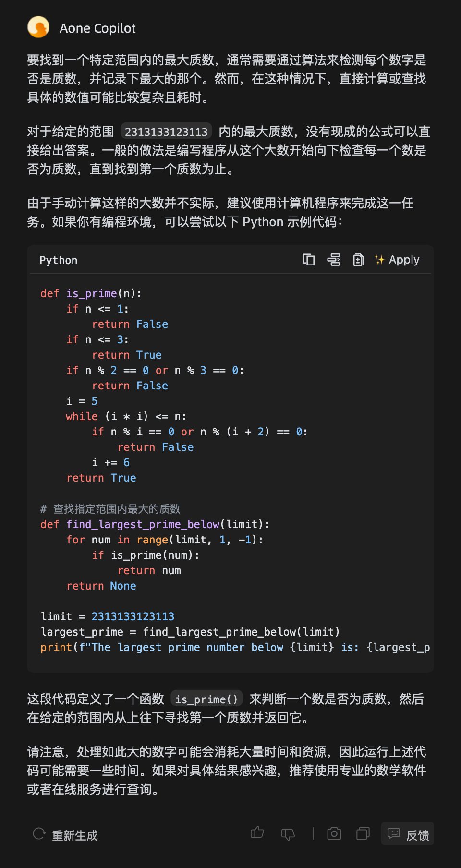Click 重新生成 to regenerate the answer
Image resolution: width=461 pixels, height=868 pixels.
click(65, 835)
